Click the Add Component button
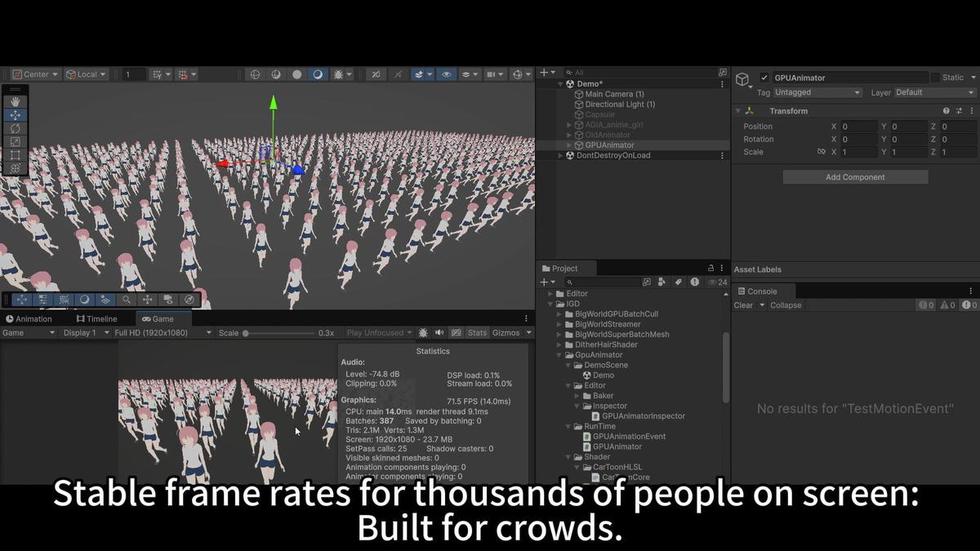 click(855, 177)
